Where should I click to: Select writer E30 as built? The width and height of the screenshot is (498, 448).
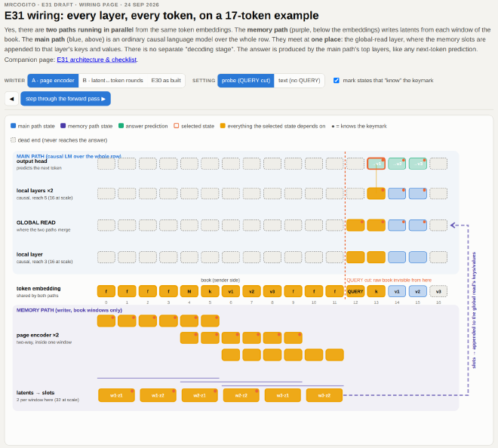[x=166, y=81]
